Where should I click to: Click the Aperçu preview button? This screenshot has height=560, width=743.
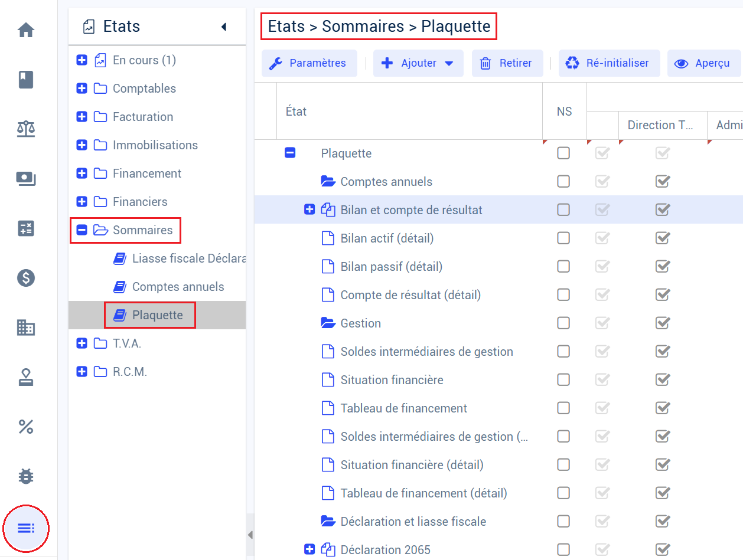point(703,63)
